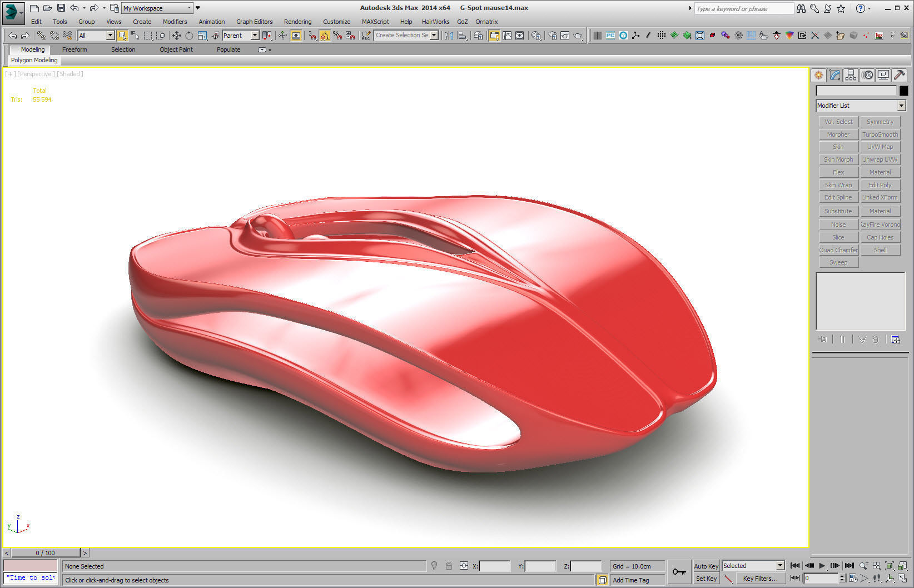The height and width of the screenshot is (588, 914).
Task: Open Select by Name list icon
Action: point(135,36)
